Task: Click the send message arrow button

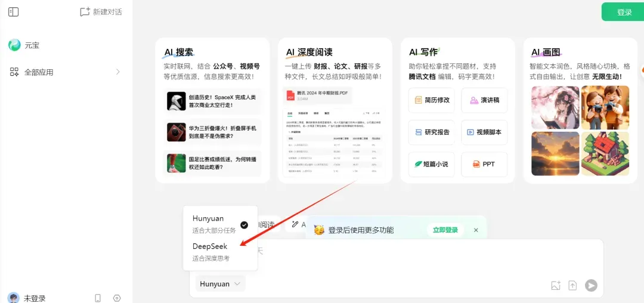Action: 591,285
